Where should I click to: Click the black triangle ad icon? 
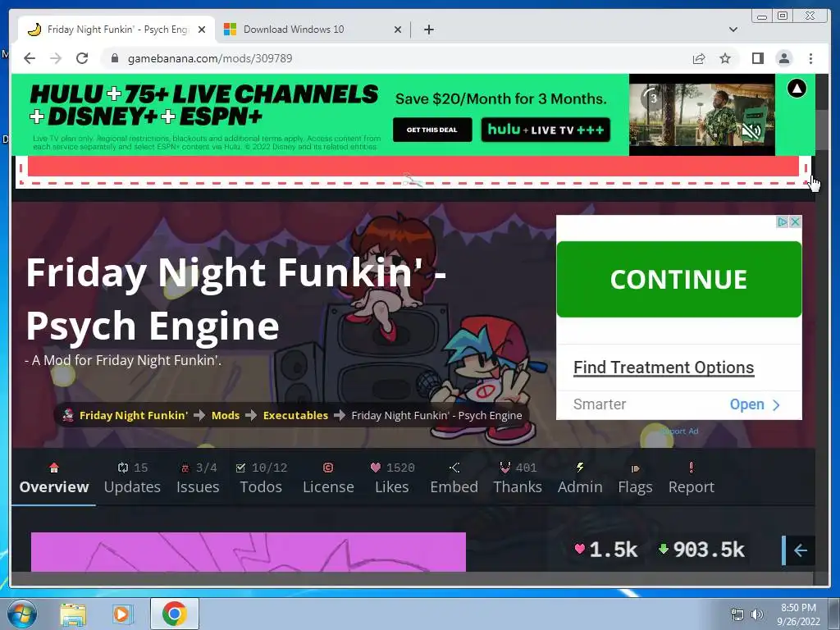click(x=797, y=89)
